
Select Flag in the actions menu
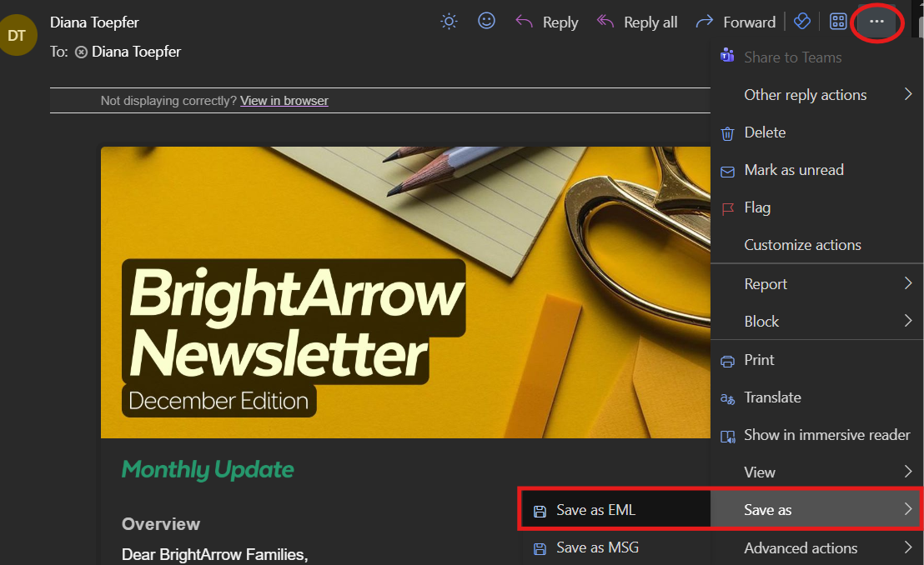point(816,208)
